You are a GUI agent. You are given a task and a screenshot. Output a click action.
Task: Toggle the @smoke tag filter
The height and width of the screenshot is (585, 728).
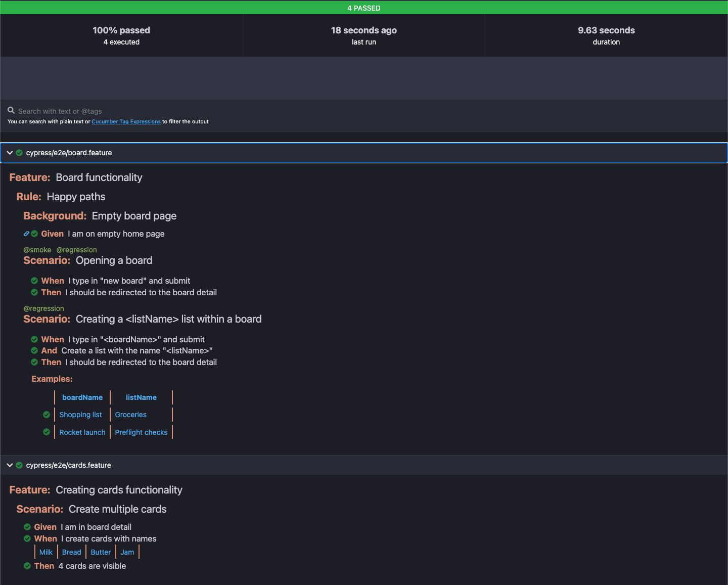click(x=37, y=249)
